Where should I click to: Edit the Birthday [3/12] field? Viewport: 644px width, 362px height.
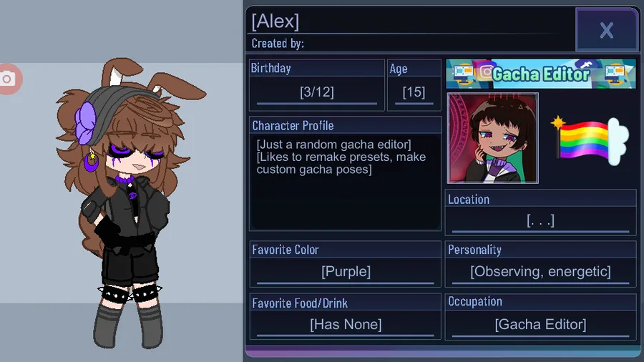pyautogui.click(x=317, y=92)
